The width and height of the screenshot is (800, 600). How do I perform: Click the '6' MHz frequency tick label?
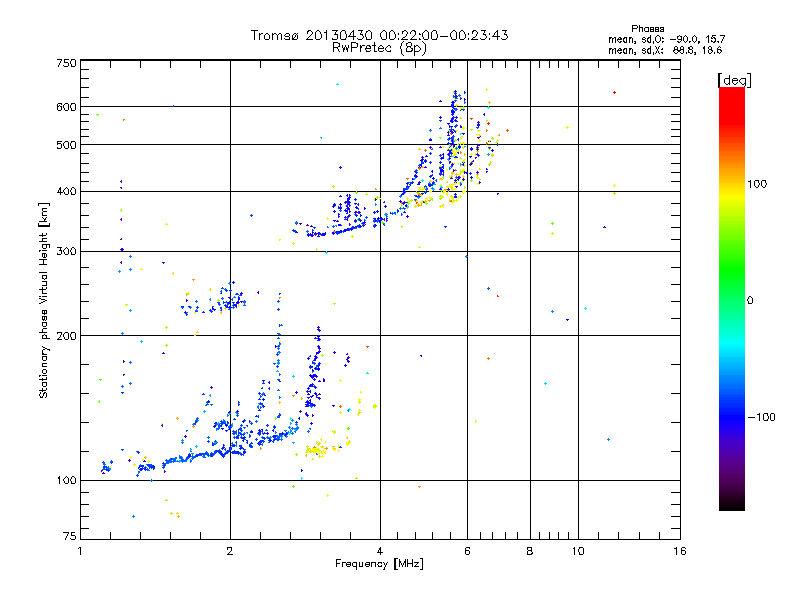point(467,551)
